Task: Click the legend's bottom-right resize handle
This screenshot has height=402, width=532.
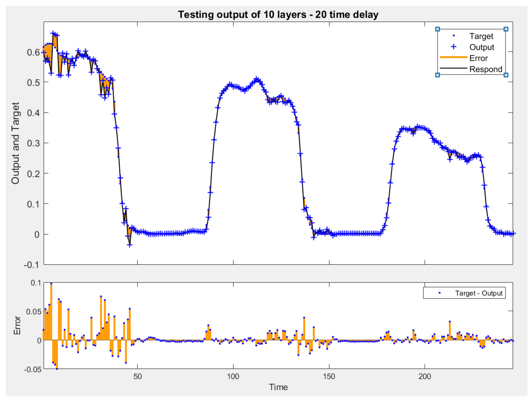Action: [506, 75]
